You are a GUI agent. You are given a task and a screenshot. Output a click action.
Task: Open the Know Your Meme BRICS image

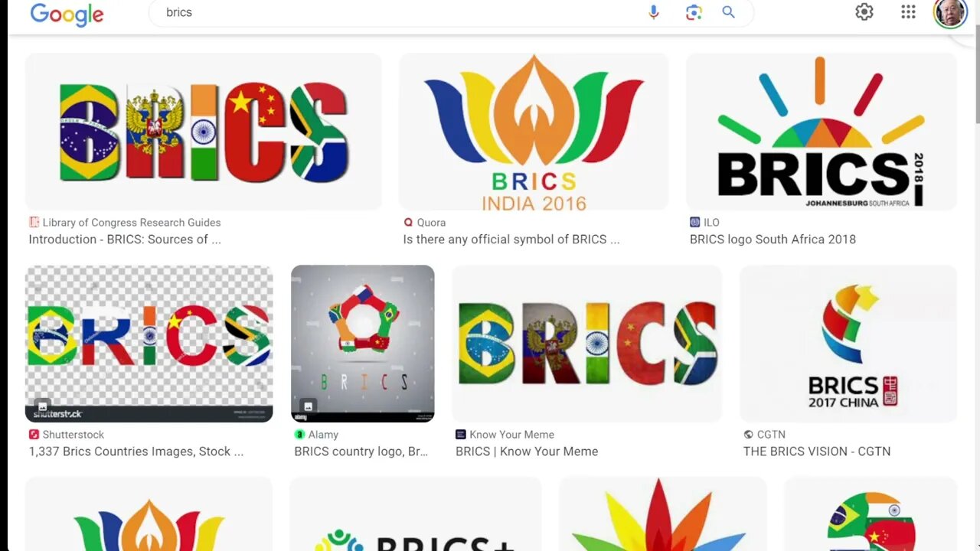[587, 344]
